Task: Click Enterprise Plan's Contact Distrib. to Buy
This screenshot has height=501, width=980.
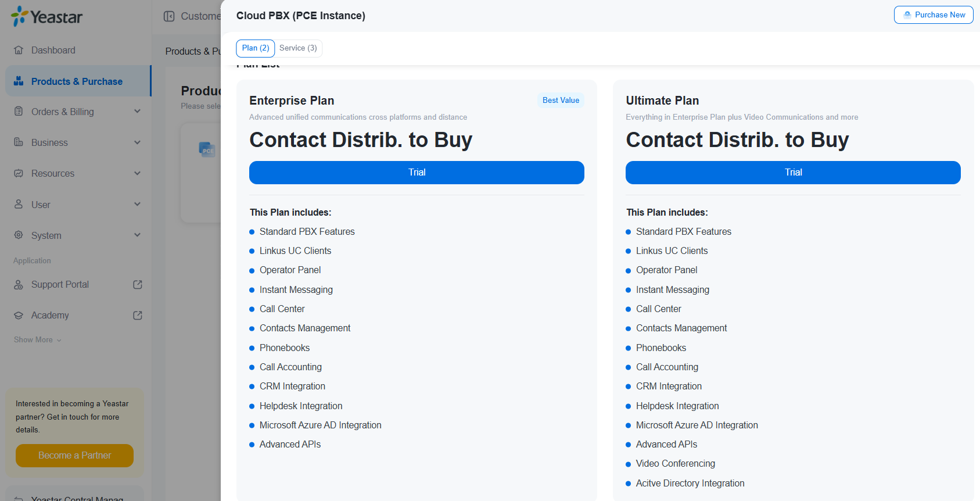Action: pyautogui.click(x=361, y=140)
